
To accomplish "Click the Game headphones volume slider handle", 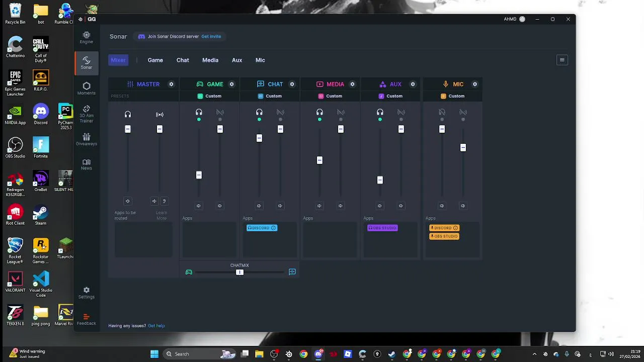I will [199, 175].
